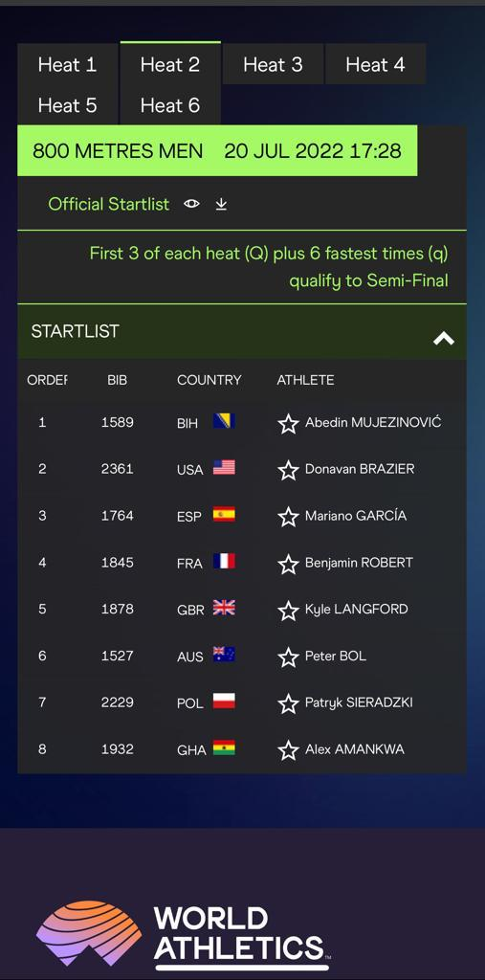Open the Official Startlist link
The height and width of the screenshot is (980, 485).
pyautogui.click(x=109, y=205)
